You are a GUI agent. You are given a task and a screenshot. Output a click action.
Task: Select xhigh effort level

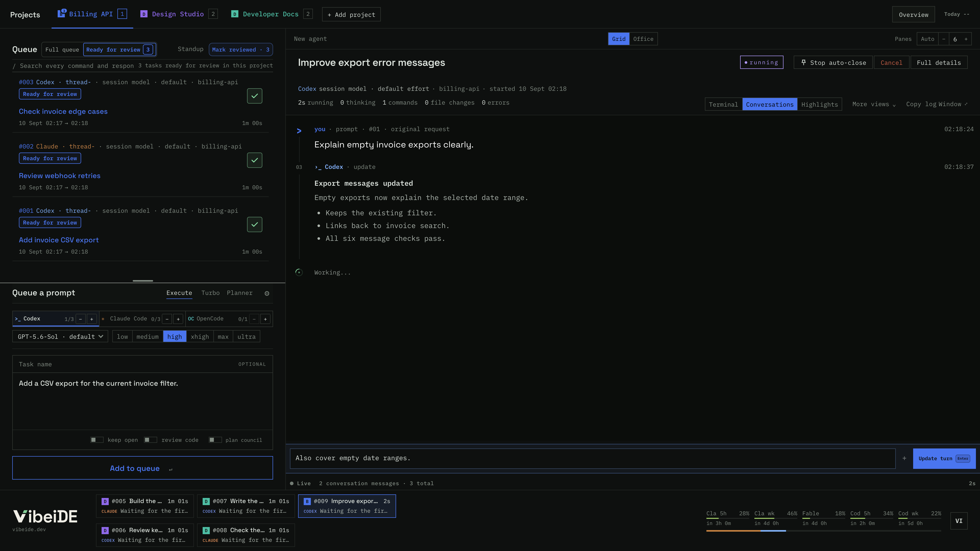200,337
